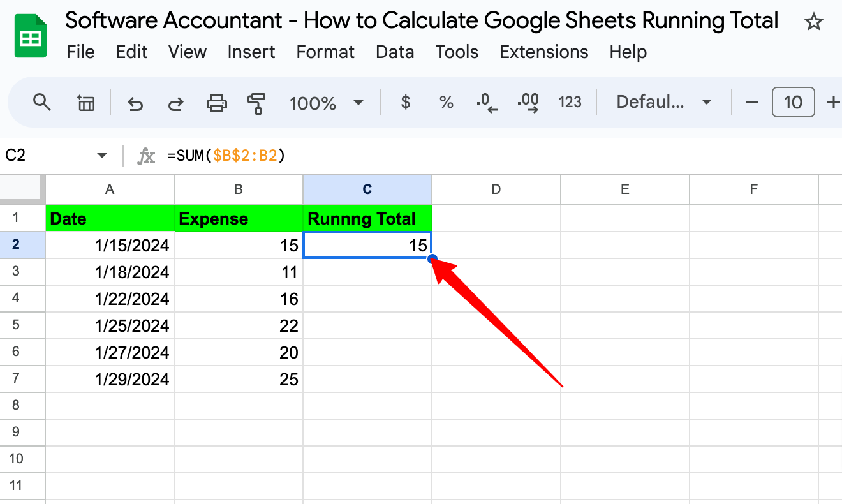Open the Default font dropdown

[x=663, y=102]
